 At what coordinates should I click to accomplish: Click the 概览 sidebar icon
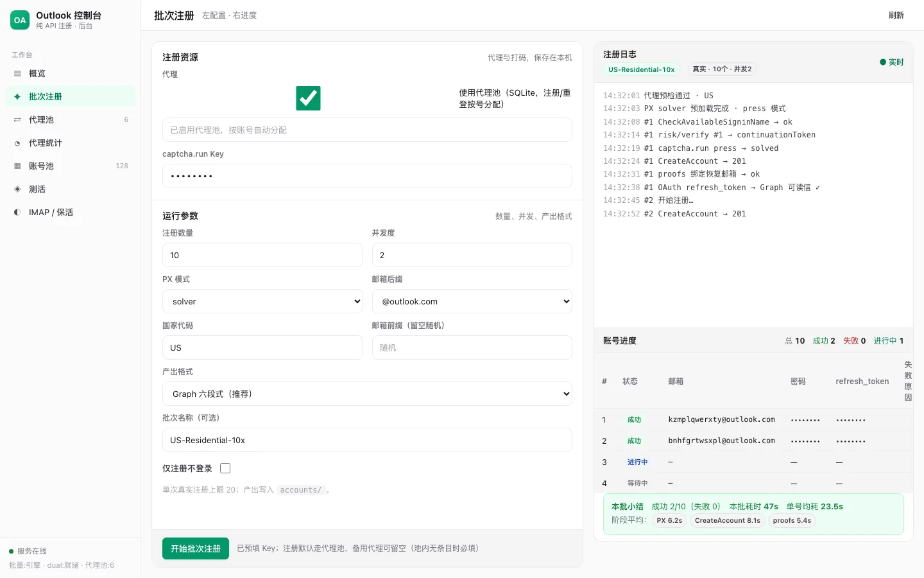17,74
